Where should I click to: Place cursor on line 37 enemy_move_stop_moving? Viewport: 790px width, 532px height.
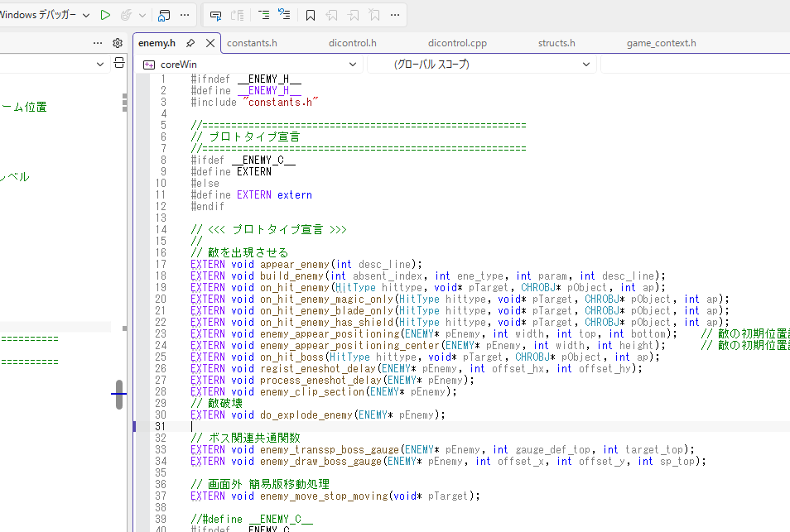point(324,496)
